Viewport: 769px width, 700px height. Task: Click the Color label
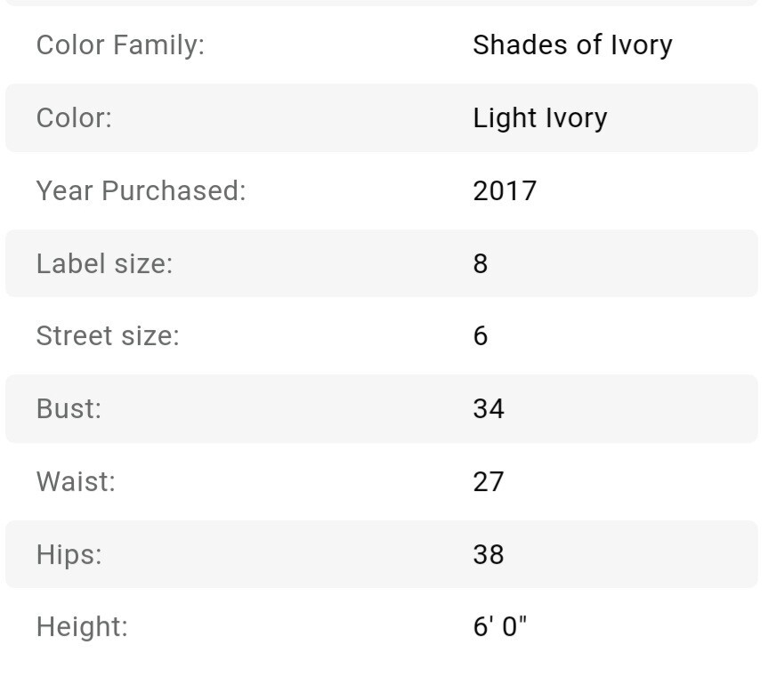click(74, 118)
